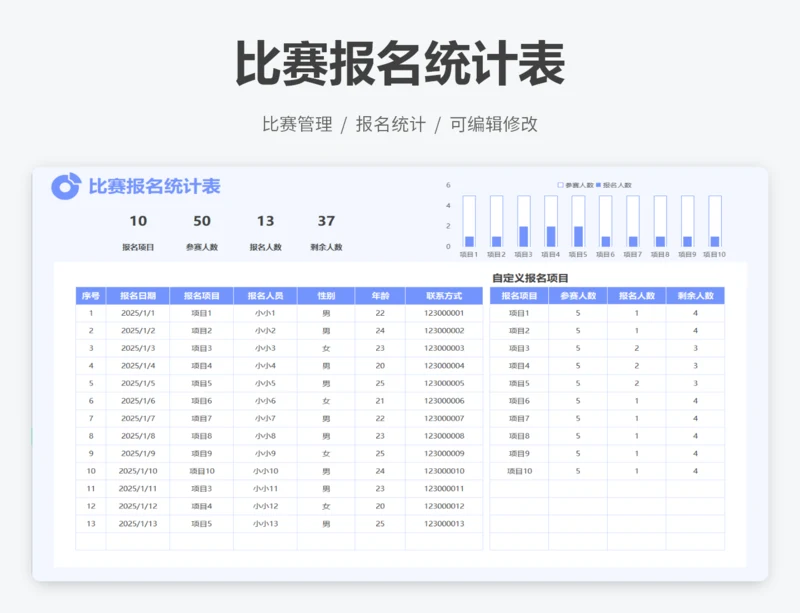Click the 报名人数 legend entry in chart
This screenshot has height=613, width=800.
point(614,185)
